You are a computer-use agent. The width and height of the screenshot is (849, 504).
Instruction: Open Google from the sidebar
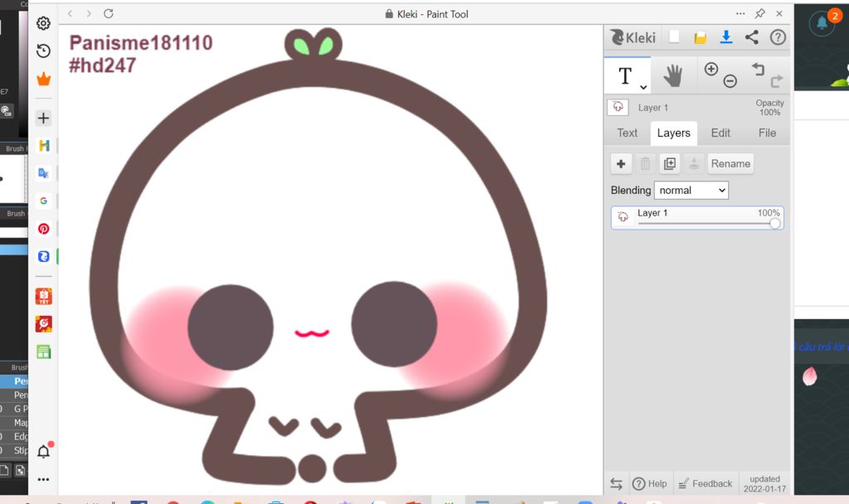(x=43, y=201)
